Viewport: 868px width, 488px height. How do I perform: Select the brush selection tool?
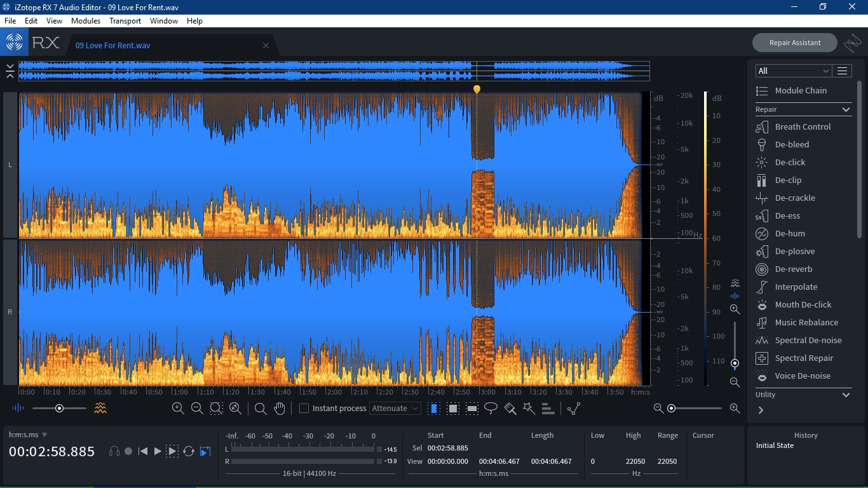click(510, 408)
